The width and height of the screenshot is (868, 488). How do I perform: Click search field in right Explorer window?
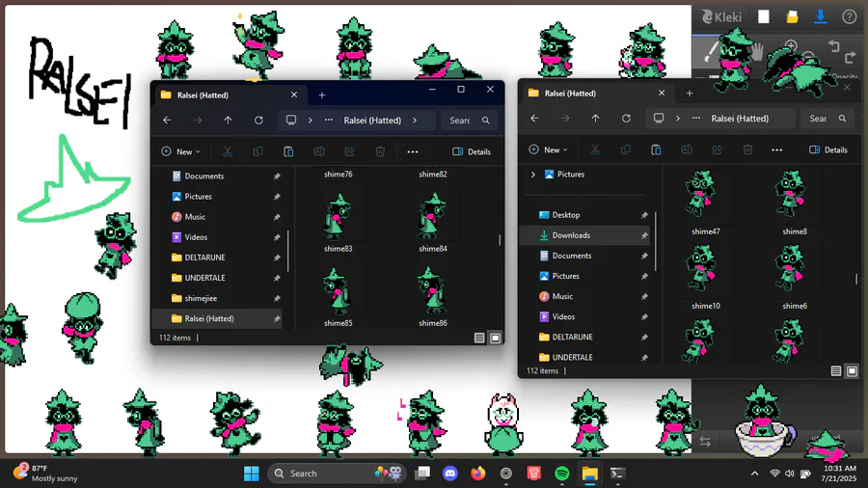(x=827, y=119)
